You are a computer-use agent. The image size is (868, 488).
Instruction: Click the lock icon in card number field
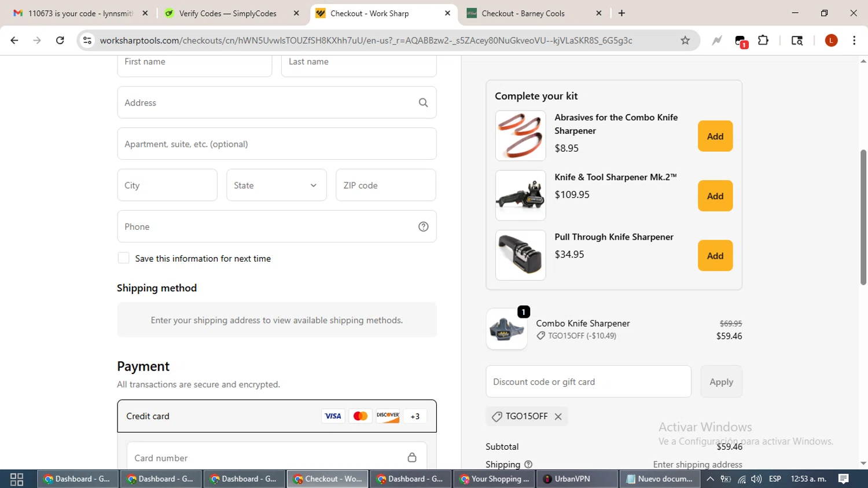pyautogui.click(x=412, y=457)
